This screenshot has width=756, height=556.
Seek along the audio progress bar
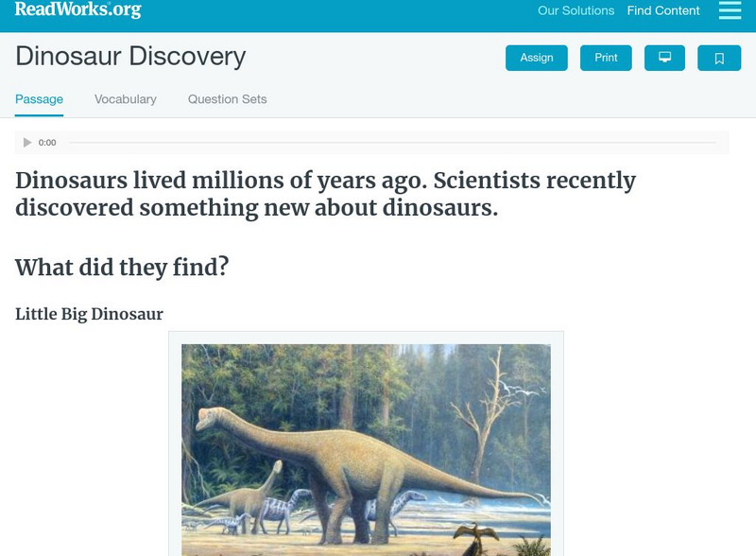[x=392, y=143]
